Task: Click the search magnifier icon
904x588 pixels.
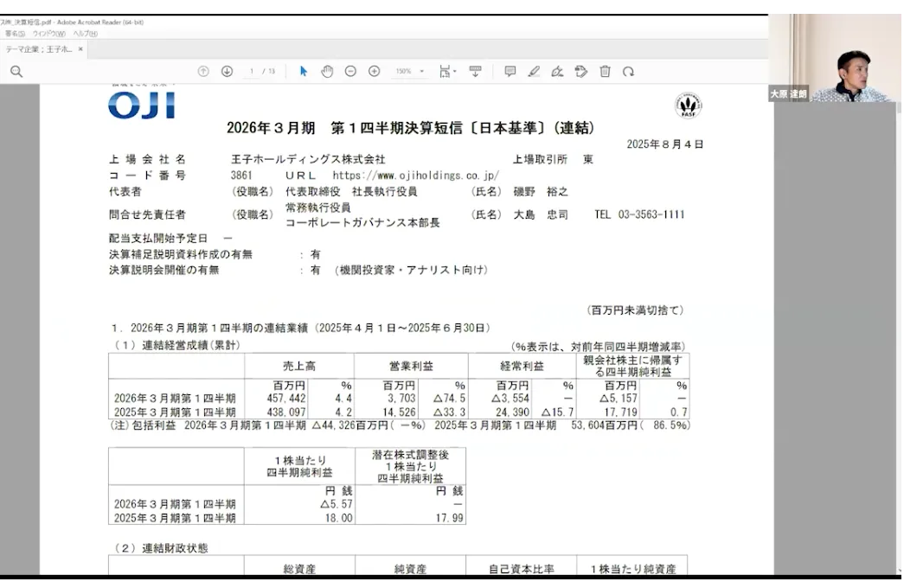Action: [16, 72]
